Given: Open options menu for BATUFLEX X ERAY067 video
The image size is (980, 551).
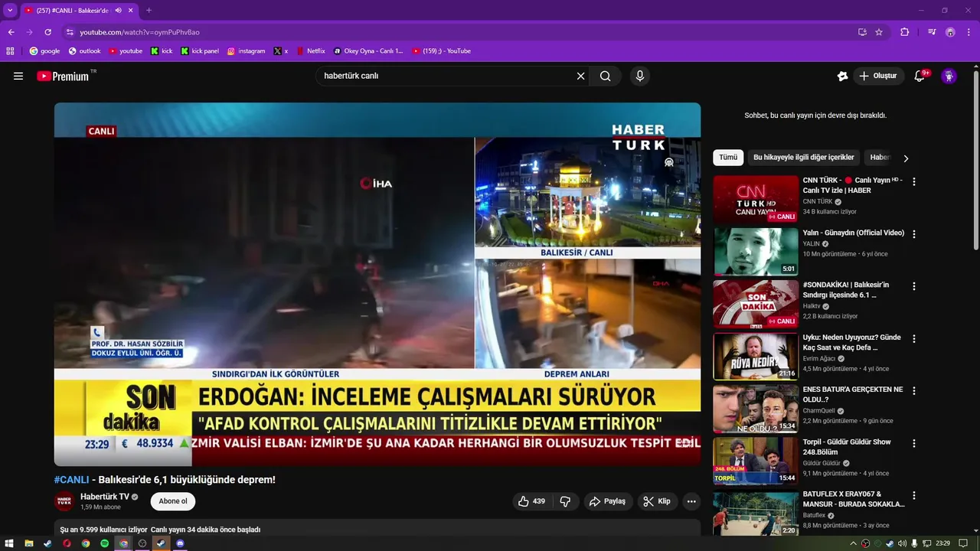Looking at the screenshot, I should [x=913, y=495].
